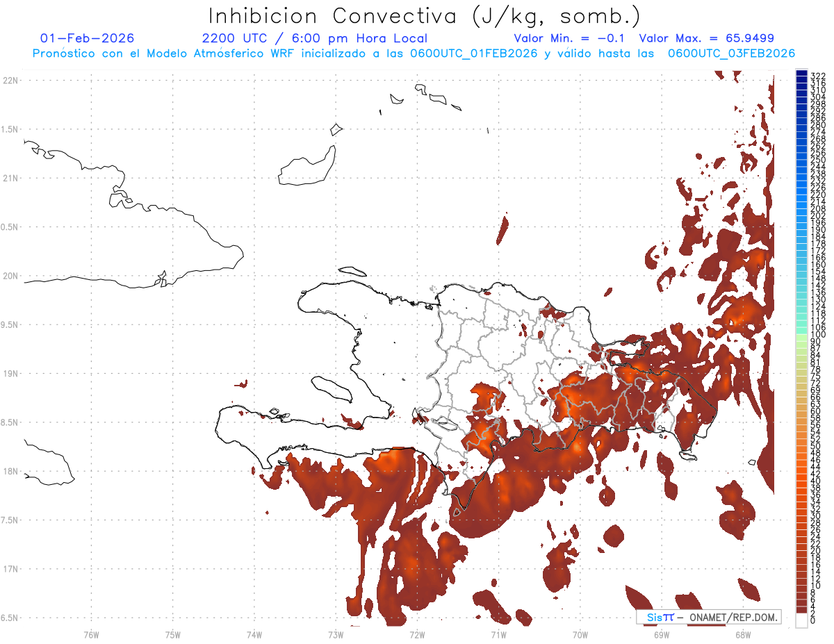The height and width of the screenshot is (644, 834).
Task: Click the WRF forecast initialization description line
Action: point(414,53)
